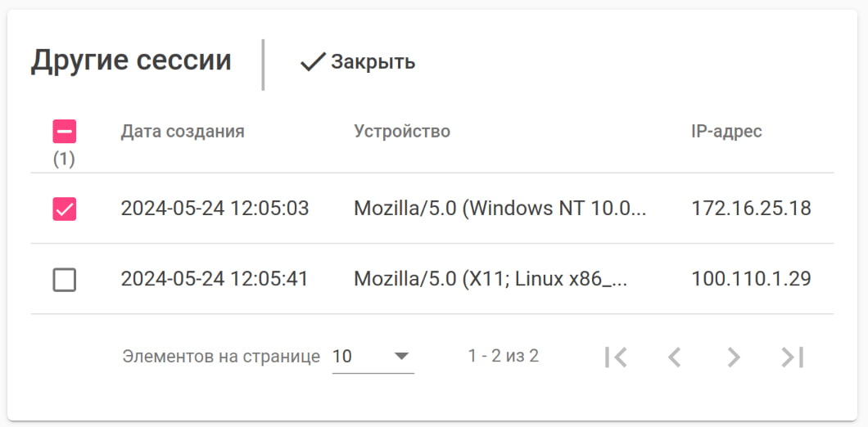Image resolution: width=868 pixels, height=427 pixels.
Task: Check the 12:05:41 session row checkbox
Action: pyautogui.click(x=65, y=280)
